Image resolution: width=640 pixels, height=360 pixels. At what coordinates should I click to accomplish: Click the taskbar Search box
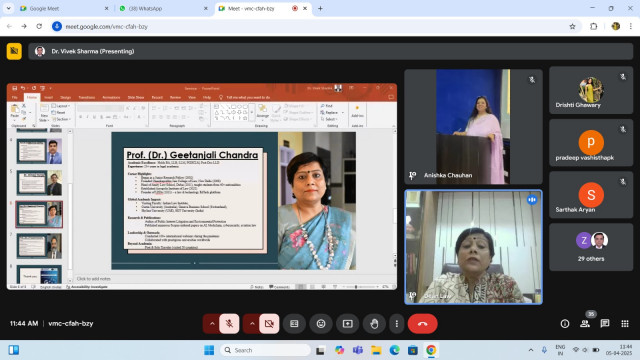[266, 350]
